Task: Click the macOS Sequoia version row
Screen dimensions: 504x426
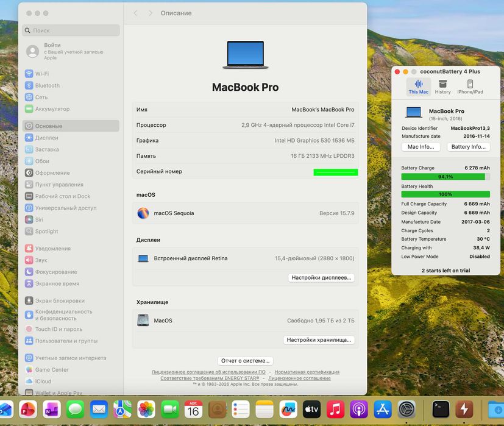Action: (x=245, y=213)
